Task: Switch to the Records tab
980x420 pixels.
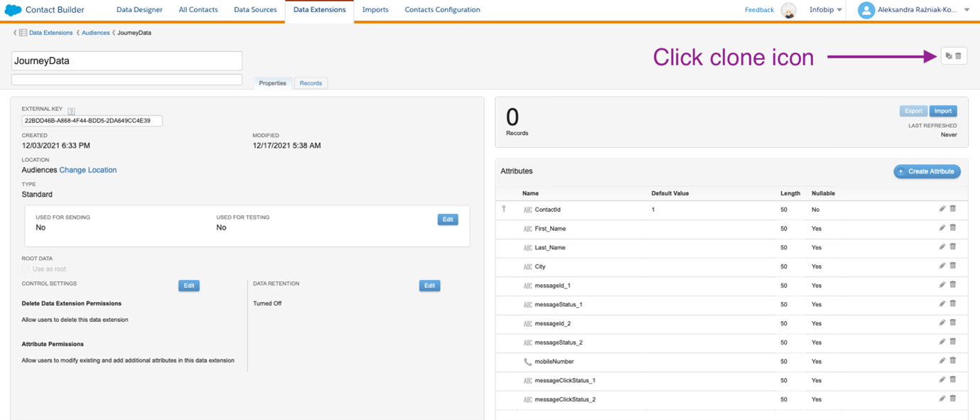Action: pos(311,83)
